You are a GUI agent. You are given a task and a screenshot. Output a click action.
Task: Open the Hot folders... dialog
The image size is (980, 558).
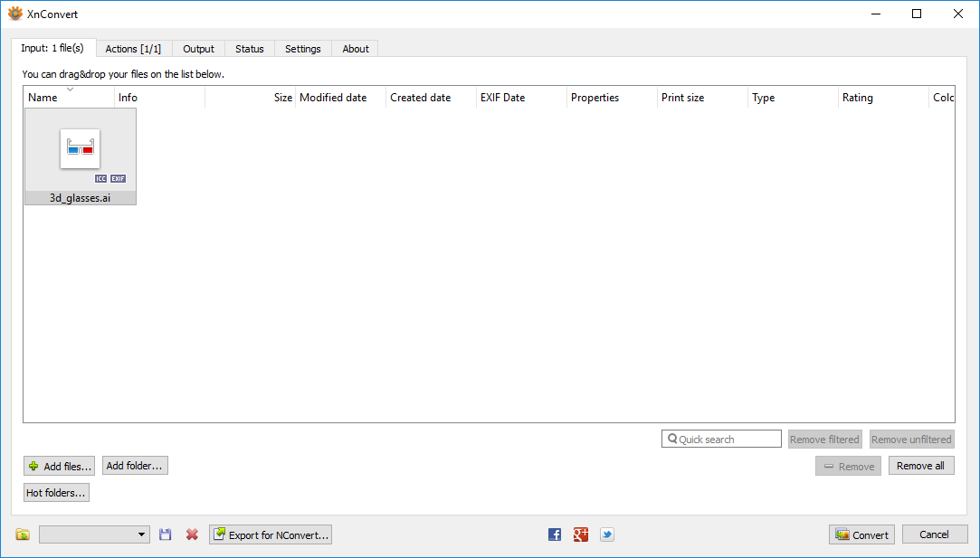[56, 493]
